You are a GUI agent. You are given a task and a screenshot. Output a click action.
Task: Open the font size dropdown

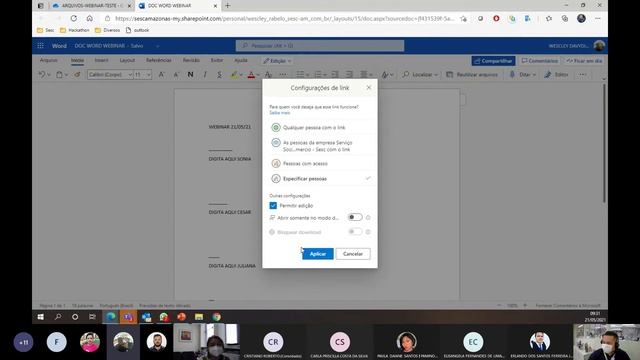point(149,75)
